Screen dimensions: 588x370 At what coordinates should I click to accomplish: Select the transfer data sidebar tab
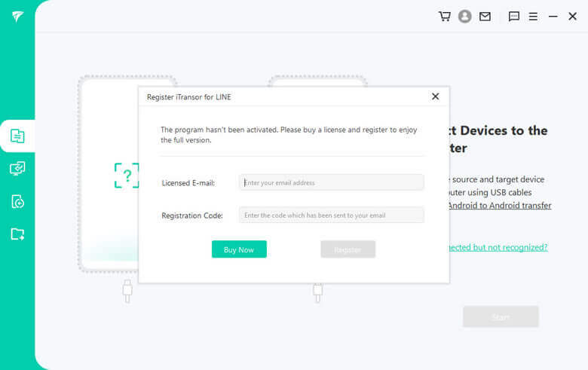tap(17, 136)
